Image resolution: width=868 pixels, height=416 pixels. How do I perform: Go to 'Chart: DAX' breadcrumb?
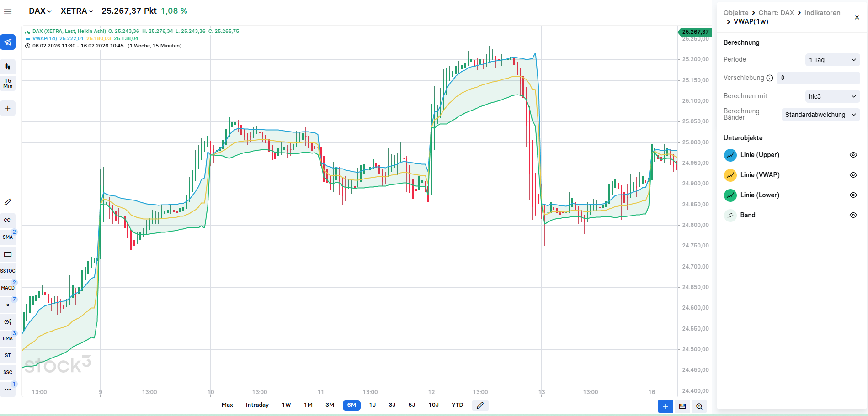[776, 13]
